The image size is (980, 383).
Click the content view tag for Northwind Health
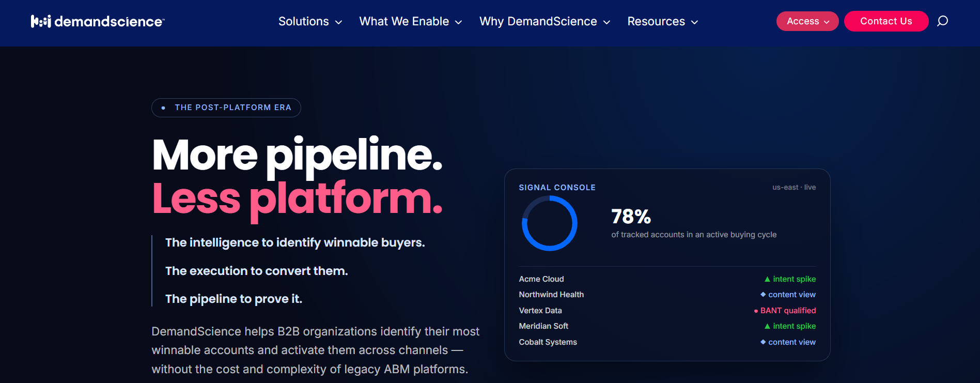(x=788, y=295)
